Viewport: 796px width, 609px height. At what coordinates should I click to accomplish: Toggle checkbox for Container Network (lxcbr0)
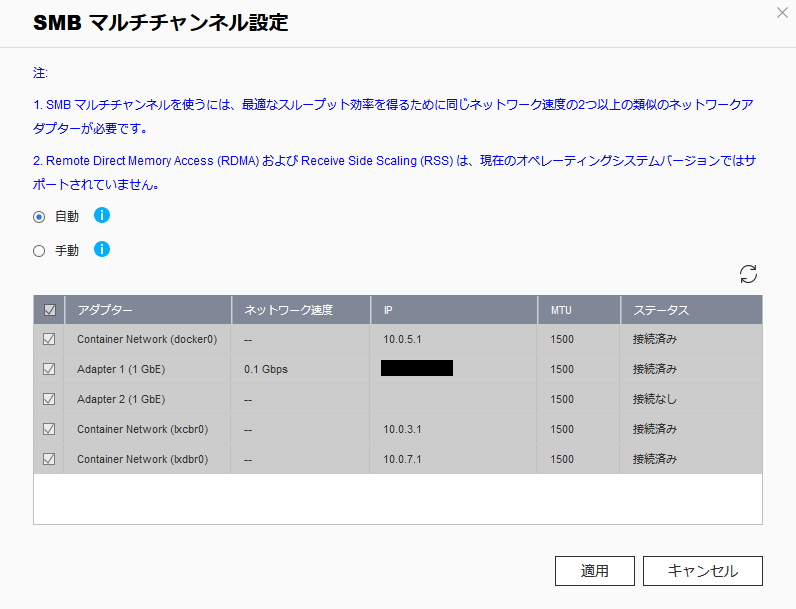(49, 429)
